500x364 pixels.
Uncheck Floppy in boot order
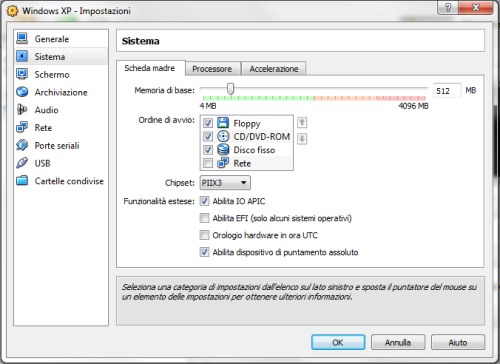tap(208, 123)
